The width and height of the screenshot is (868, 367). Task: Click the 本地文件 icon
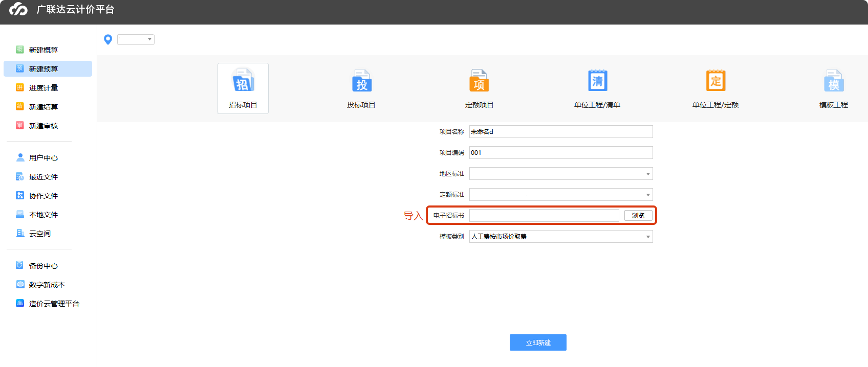[x=20, y=214]
